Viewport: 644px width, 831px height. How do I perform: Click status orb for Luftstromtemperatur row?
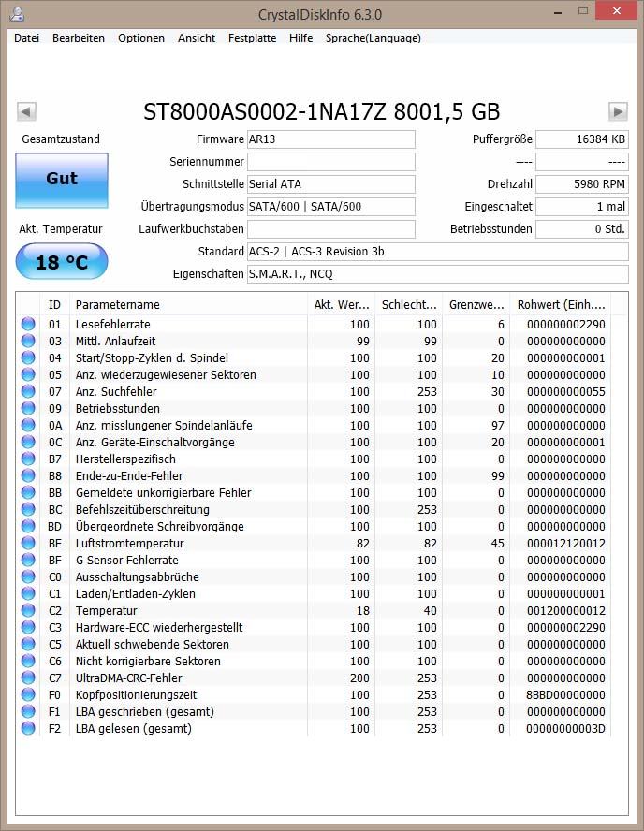pos(28,543)
